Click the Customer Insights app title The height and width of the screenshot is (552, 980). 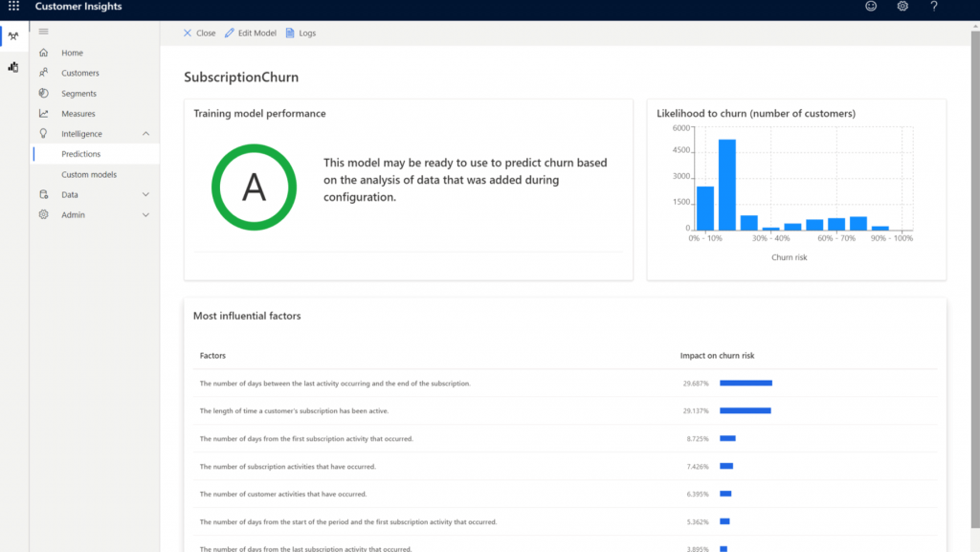[x=78, y=7]
